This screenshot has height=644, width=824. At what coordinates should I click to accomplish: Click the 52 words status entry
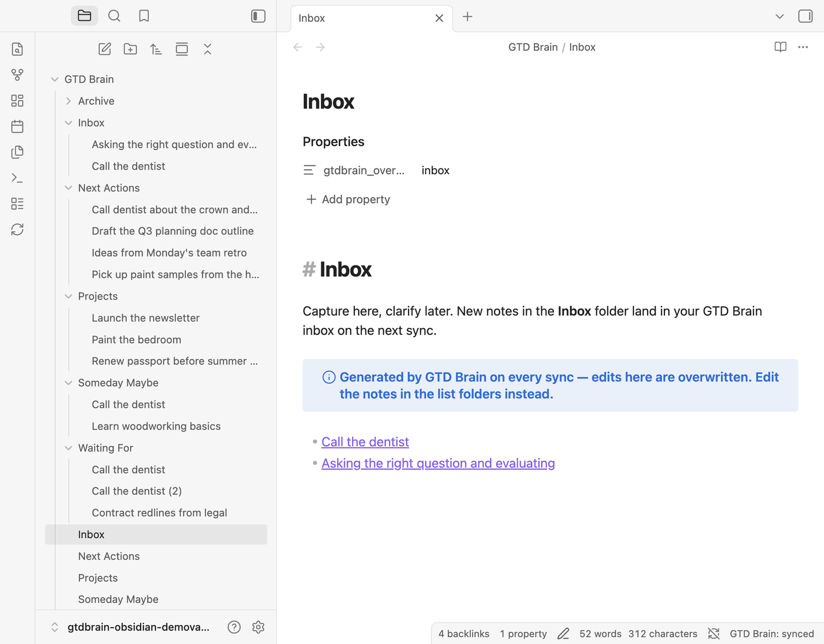(x=600, y=633)
